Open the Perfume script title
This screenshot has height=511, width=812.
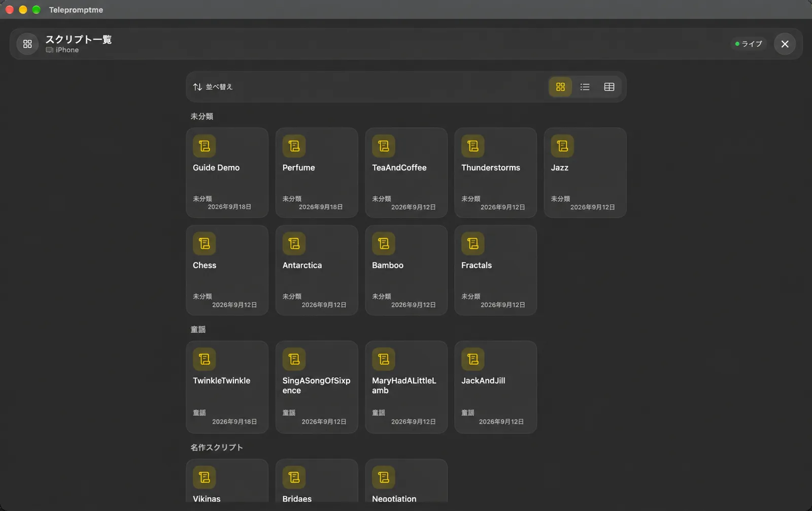coord(298,168)
